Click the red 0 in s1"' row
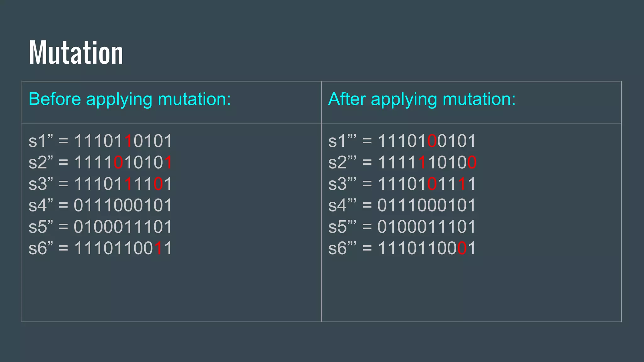The width and height of the screenshot is (644, 362). [x=432, y=141]
